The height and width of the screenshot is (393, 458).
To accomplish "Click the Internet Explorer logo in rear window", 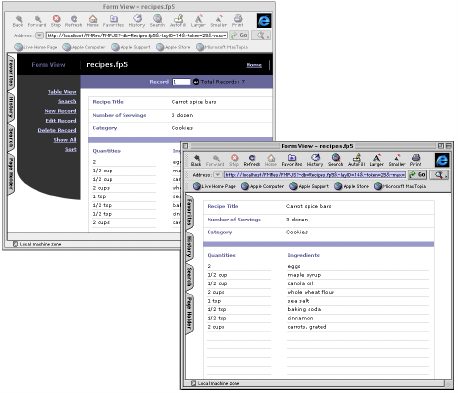I will coord(264,21).
